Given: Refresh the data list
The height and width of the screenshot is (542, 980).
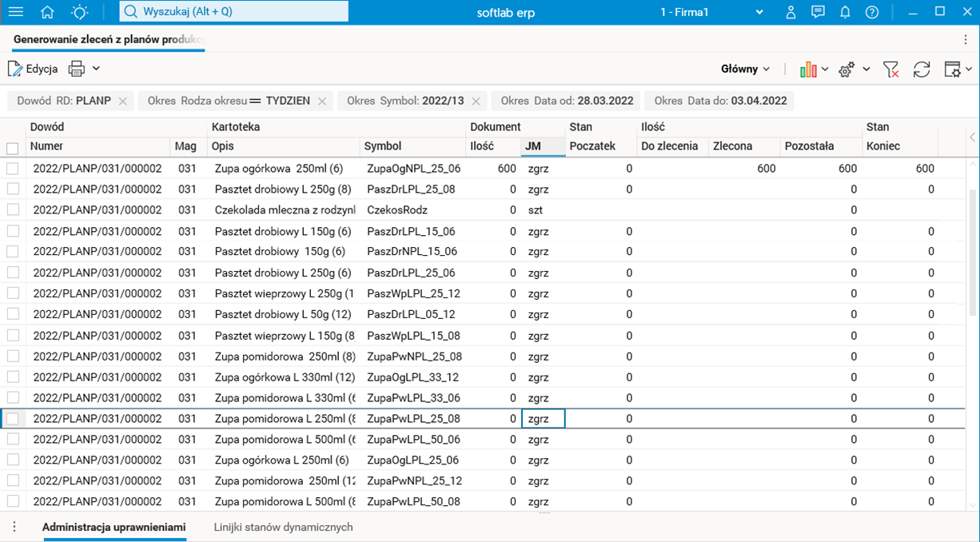Looking at the screenshot, I should pyautogui.click(x=922, y=70).
